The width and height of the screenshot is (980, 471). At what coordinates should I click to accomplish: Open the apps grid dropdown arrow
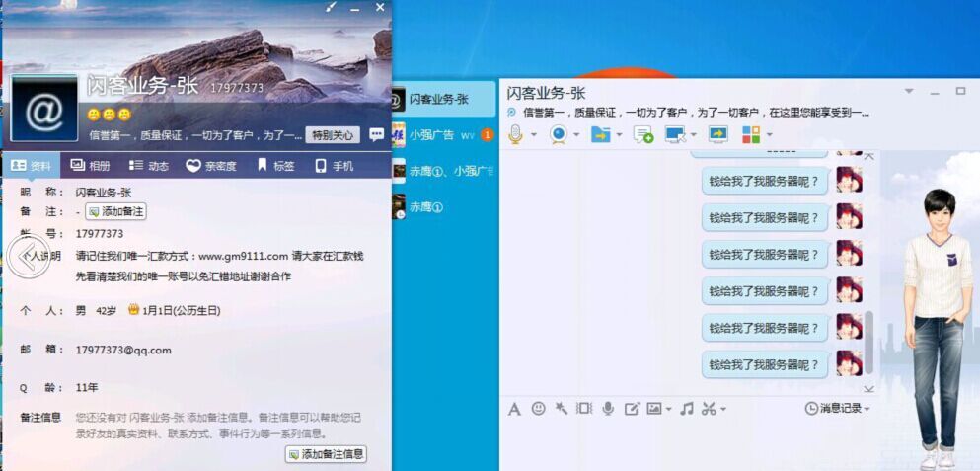[x=770, y=134]
